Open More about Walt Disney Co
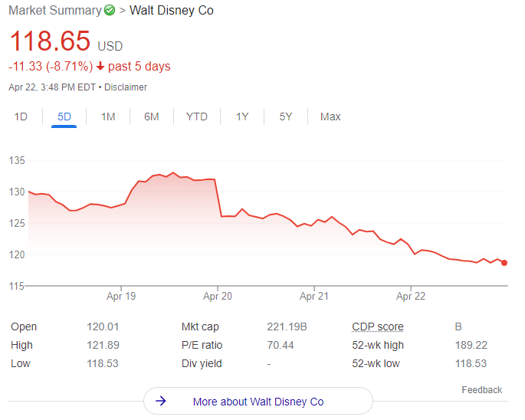This screenshot has height=420, width=525. pyautogui.click(x=258, y=401)
